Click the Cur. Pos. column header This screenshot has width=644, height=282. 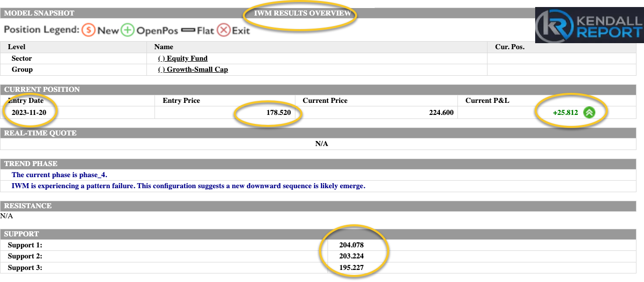pyautogui.click(x=510, y=47)
